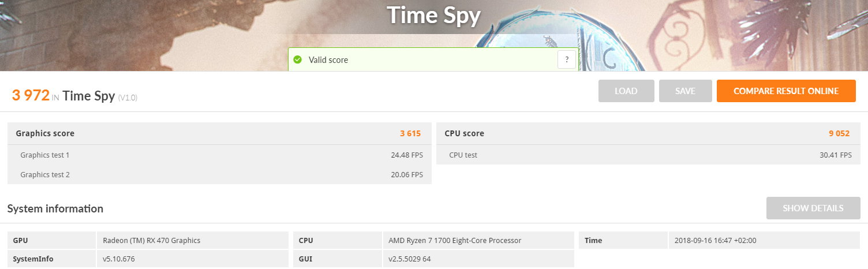Screen dimensions: 868x269
Task: Select Radeon (TM) RX 470 Graphics text
Action: [152, 240]
